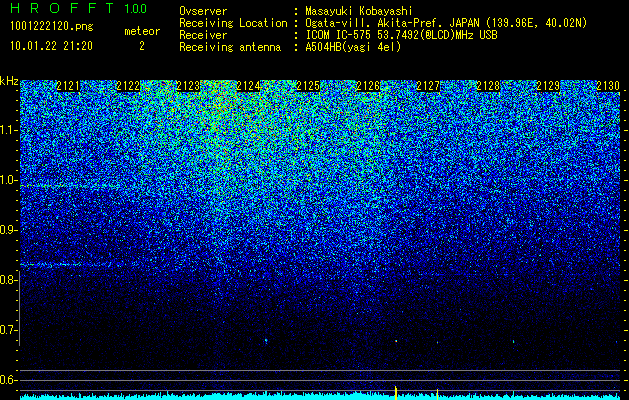The image size is (629, 400).
Task: Click the observer name Masayuki Kobayashi
Action: click(358, 11)
